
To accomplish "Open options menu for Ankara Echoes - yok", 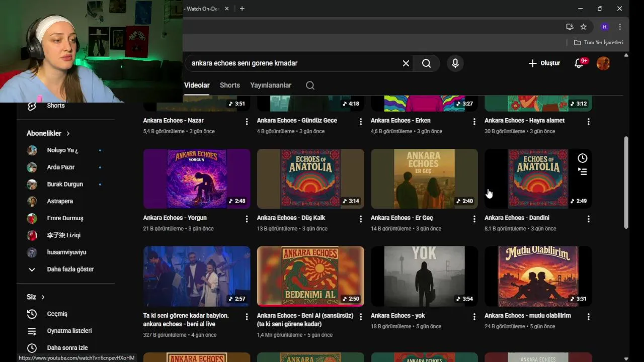I will click(x=474, y=317).
